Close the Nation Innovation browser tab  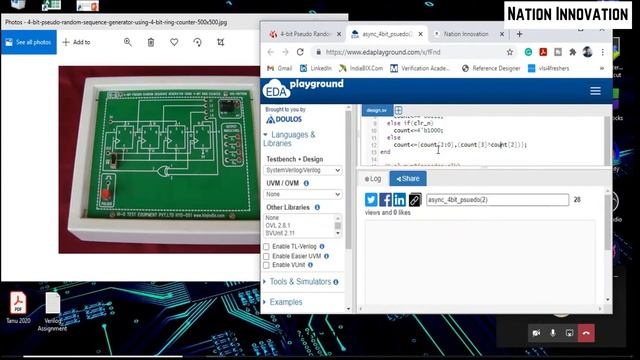502,34
